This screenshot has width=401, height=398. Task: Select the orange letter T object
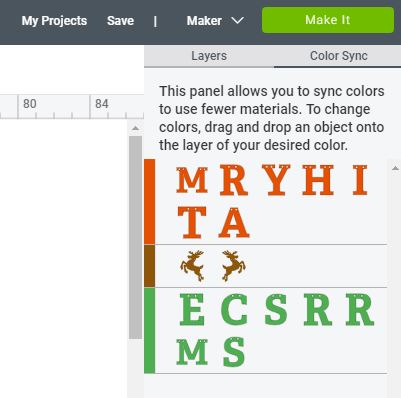click(x=192, y=222)
